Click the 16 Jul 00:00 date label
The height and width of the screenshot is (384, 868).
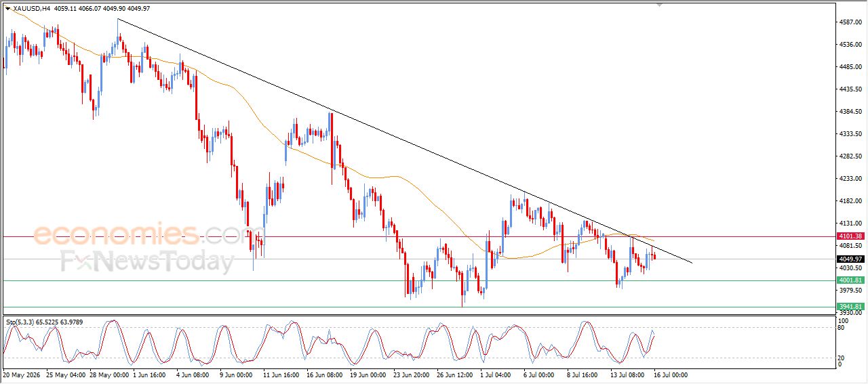coord(671,374)
